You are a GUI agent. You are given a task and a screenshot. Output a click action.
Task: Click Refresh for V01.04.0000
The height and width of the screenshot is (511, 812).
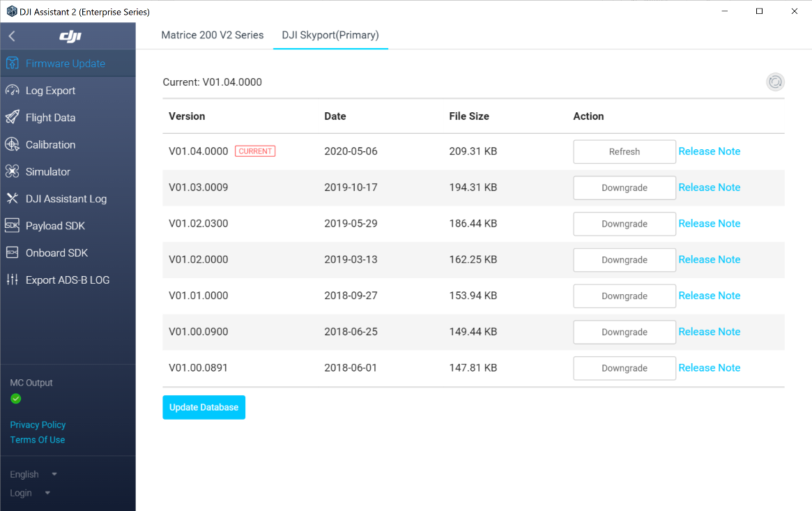[x=624, y=152]
